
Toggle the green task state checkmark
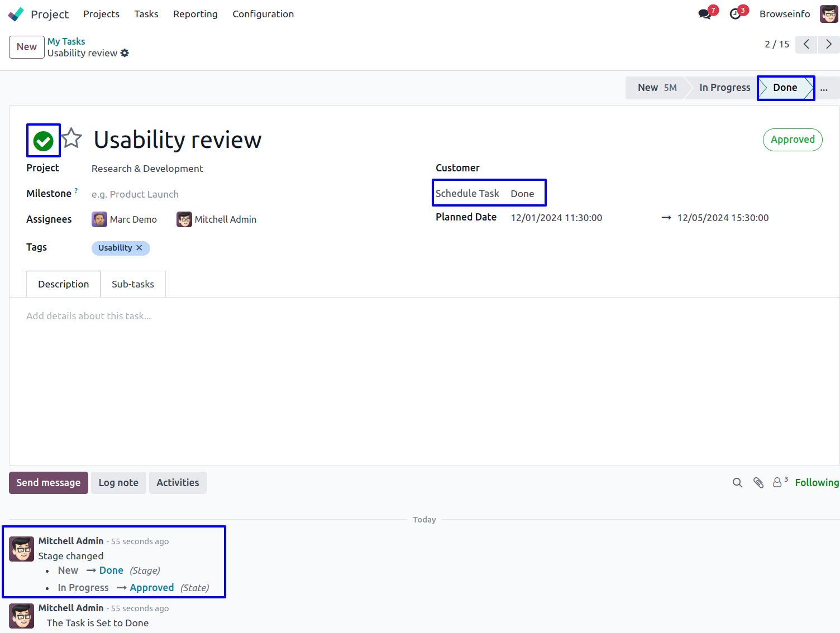coord(44,141)
